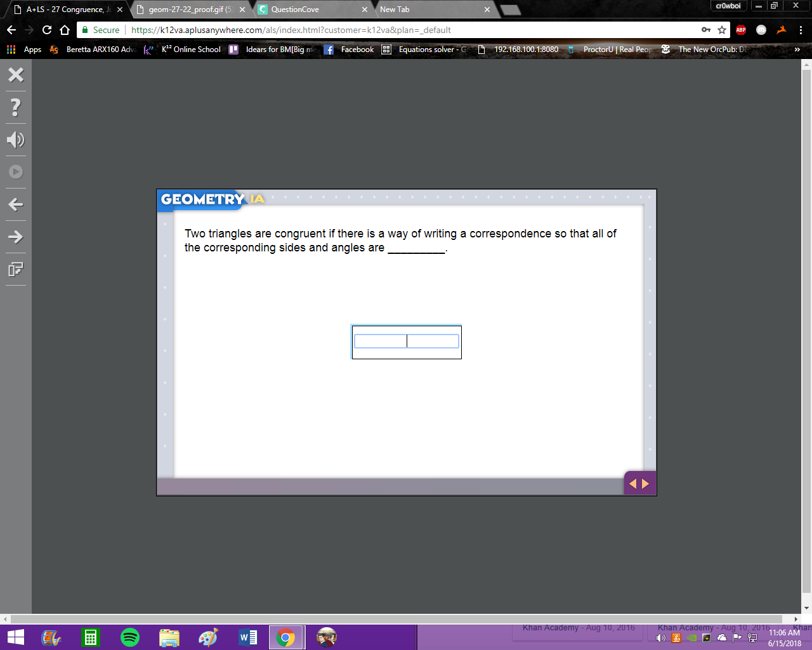Close the lesson with the X icon

click(x=16, y=75)
